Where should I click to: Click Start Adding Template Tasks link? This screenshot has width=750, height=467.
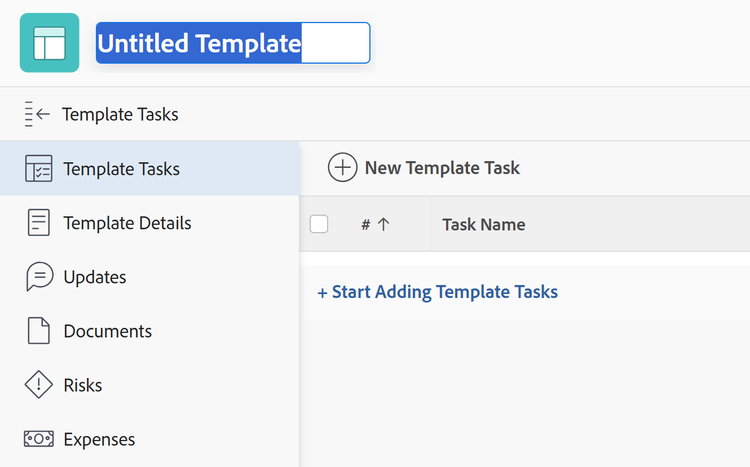click(x=437, y=292)
